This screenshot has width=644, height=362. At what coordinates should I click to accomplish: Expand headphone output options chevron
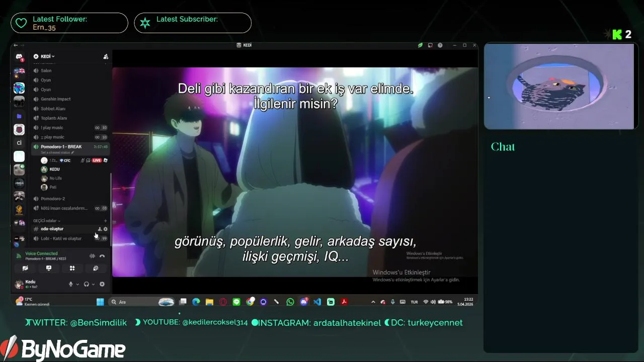93,284
